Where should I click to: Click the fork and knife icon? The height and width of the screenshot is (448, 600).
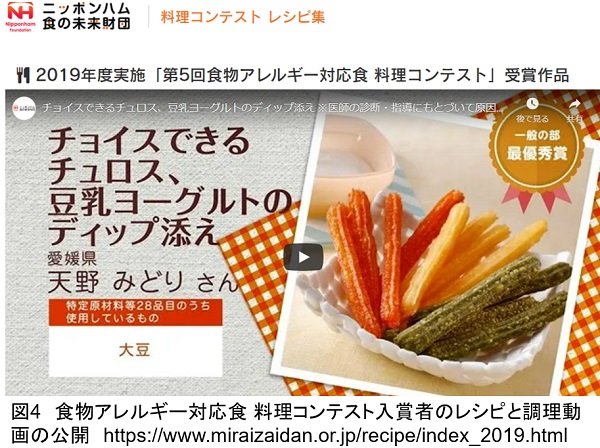point(23,75)
